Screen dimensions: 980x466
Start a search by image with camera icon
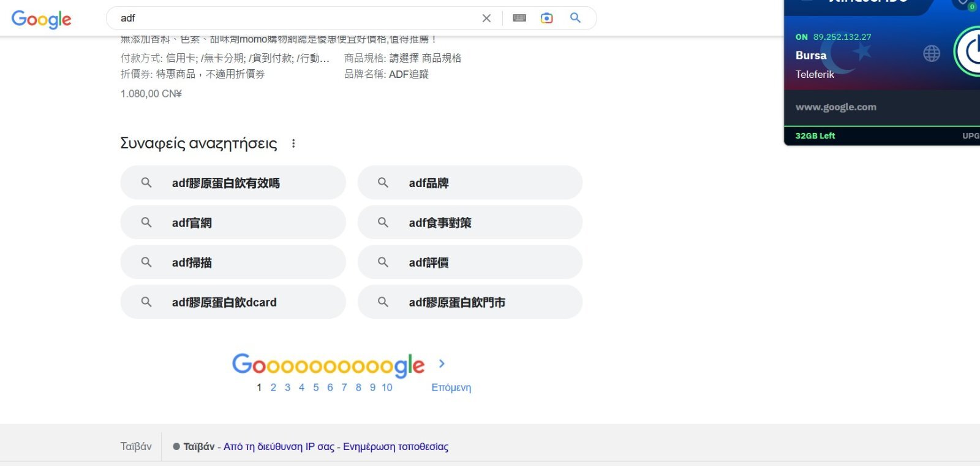[x=546, y=18]
